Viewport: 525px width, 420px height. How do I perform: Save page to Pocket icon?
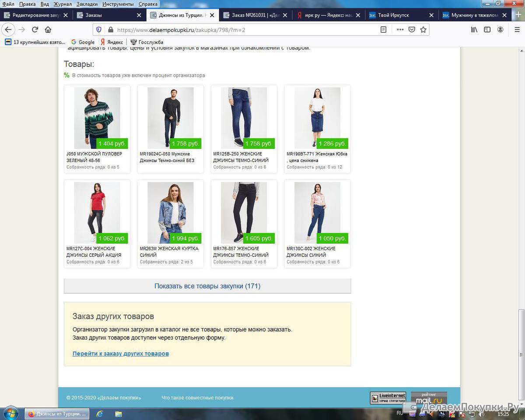[412, 30]
